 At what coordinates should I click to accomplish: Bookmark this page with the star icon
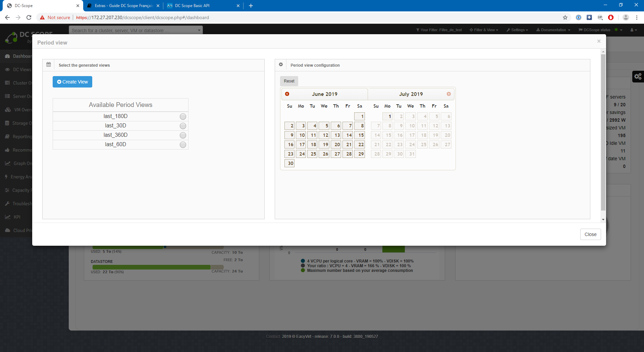pyautogui.click(x=565, y=17)
